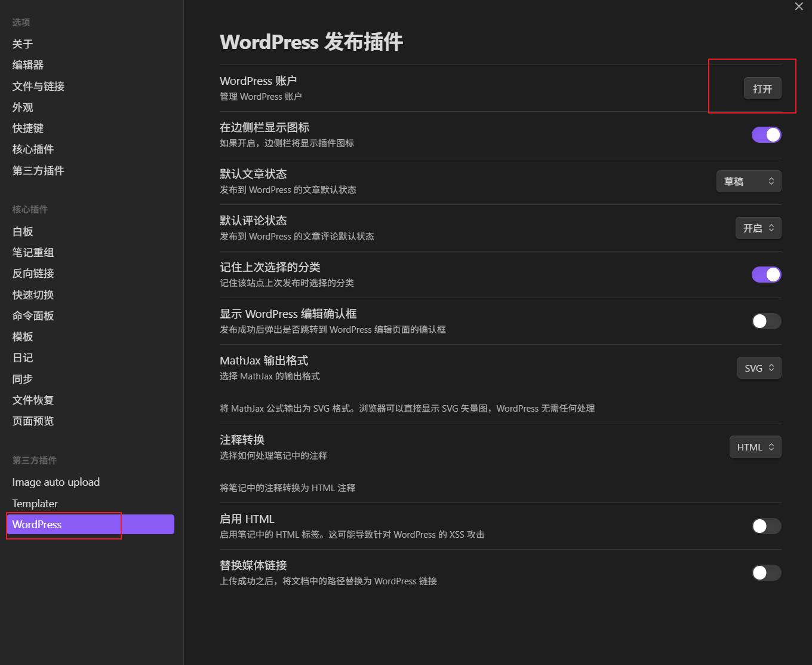Select 反向链接 core plugin settings
Viewport: 812px width, 665px height.
[90, 274]
